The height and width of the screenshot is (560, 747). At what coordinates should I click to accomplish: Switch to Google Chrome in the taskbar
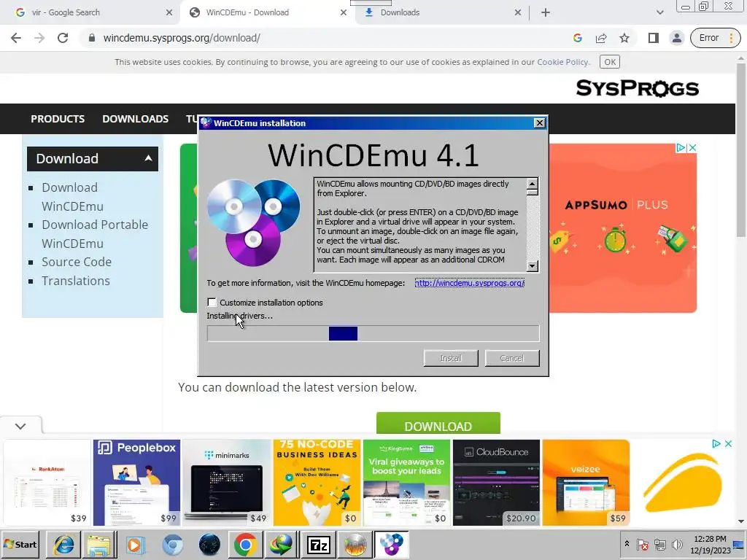[x=245, y=544]
